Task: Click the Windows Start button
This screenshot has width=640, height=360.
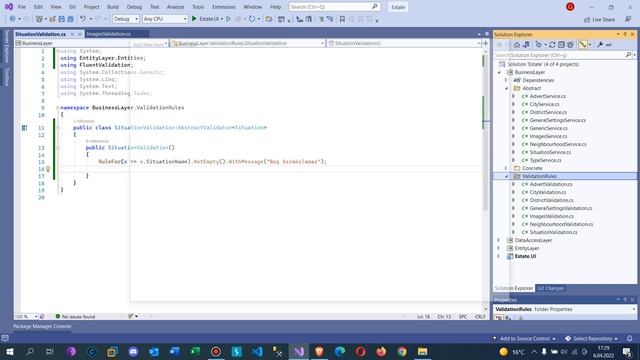Action: click(x=9, y=351)
